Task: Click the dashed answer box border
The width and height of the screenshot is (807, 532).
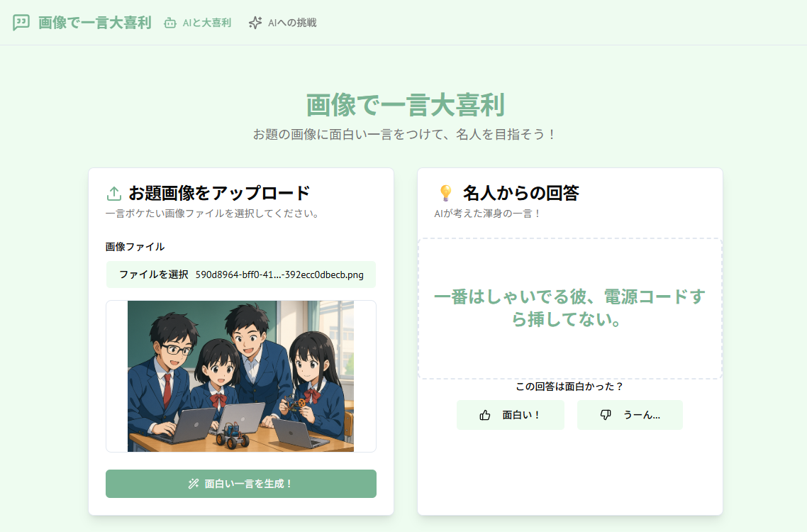Action: 569,240
